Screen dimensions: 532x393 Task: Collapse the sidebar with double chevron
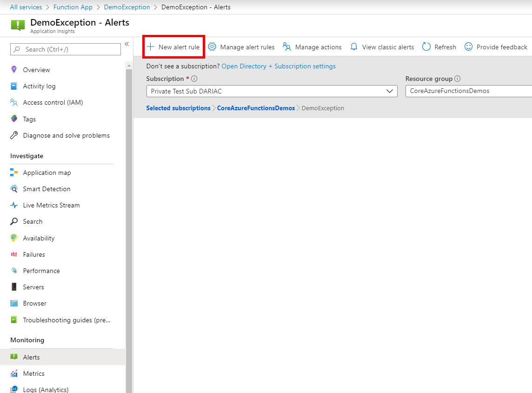pyautogui.click(x=127, y=44)
